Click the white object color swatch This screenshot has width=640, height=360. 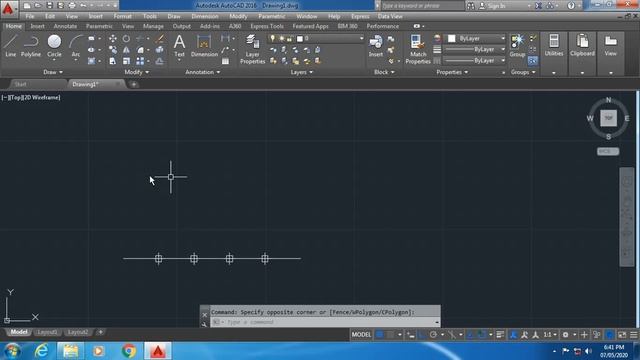point(451,38)
